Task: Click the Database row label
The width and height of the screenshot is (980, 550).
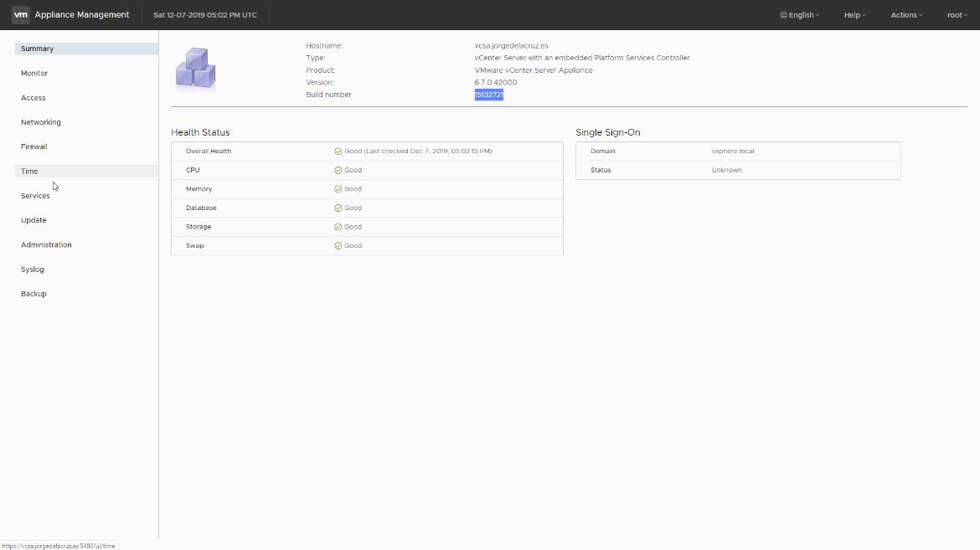Action: tap(201, 208)
